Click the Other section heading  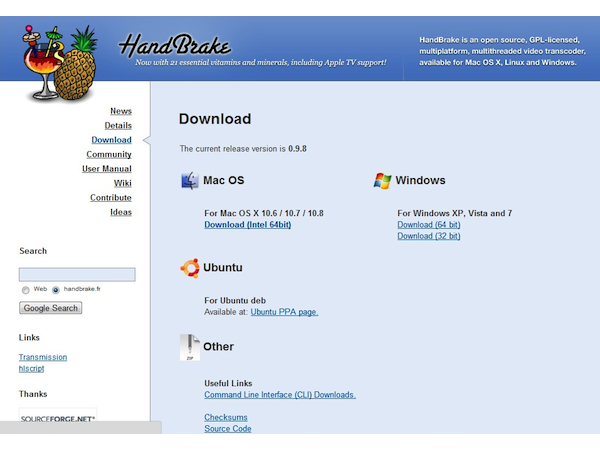(x=218, y=347)
